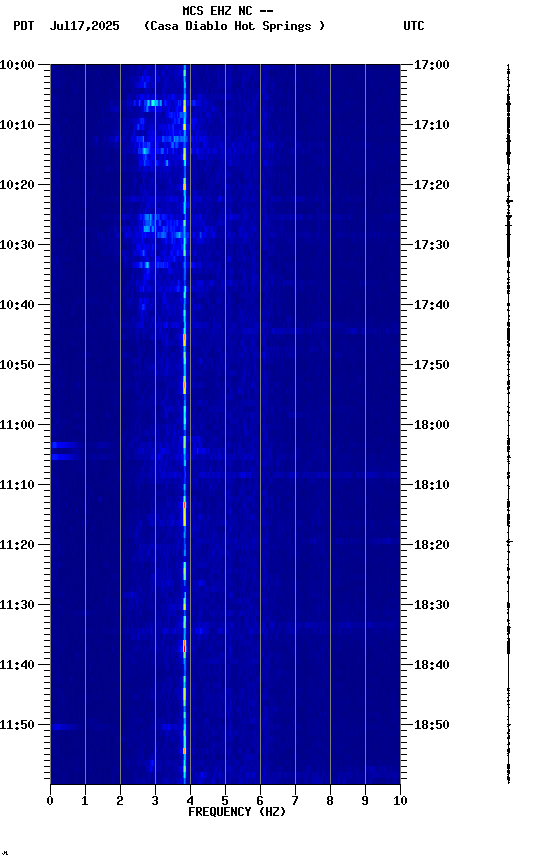Click the 11:50 PDT time label
The width and height of the screenshot is (552, 864).
[17, 725]
